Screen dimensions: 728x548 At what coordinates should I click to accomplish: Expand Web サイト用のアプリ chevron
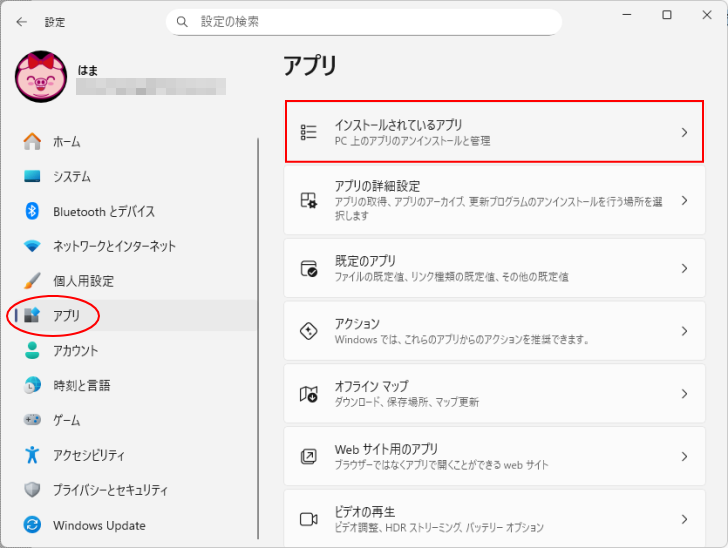684,457
